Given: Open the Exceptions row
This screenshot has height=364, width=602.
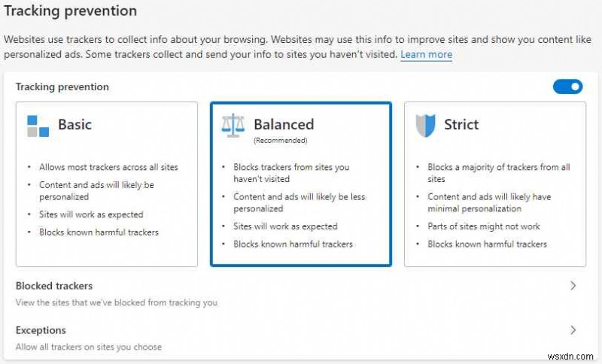Looking at the screenshot, I should [x=41, y=330].
